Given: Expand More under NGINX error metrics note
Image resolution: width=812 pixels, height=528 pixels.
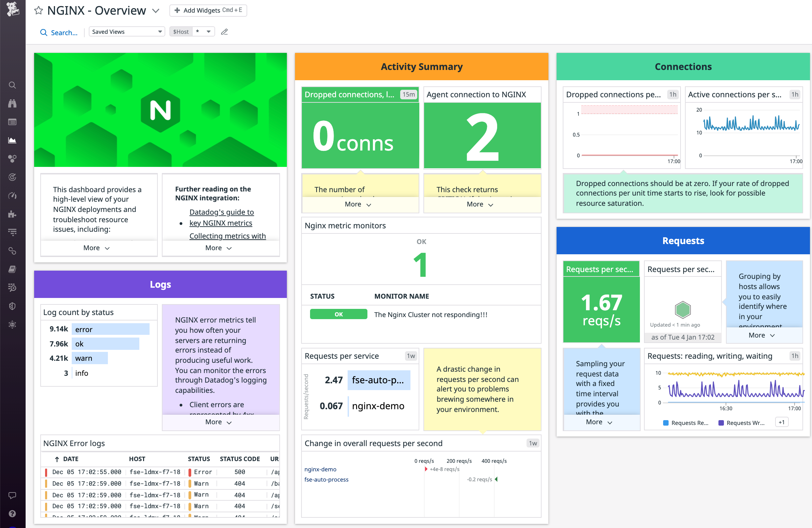Looking at the screenshot, I should (219, 422).
